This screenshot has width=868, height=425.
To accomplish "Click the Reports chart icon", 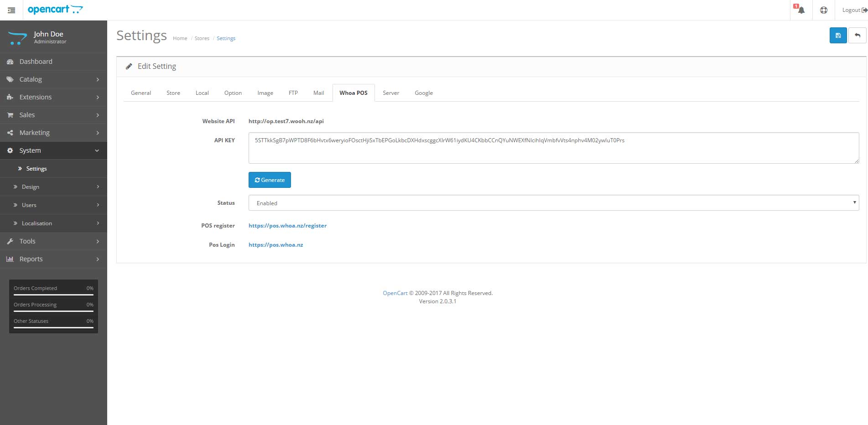I will (x=10, y=259).
